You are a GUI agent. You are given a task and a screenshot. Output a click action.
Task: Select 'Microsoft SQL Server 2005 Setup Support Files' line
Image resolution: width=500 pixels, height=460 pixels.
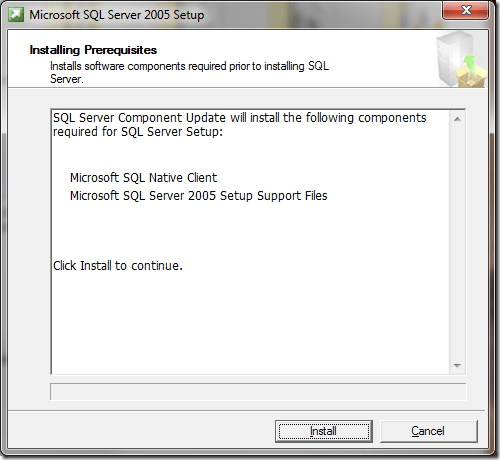pos(199,196)
